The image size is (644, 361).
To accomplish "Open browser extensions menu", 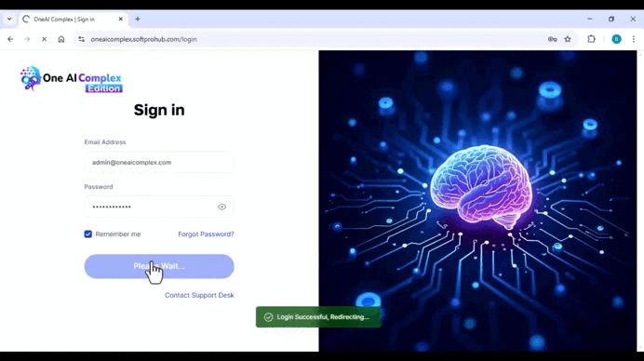I will (592, 39).
